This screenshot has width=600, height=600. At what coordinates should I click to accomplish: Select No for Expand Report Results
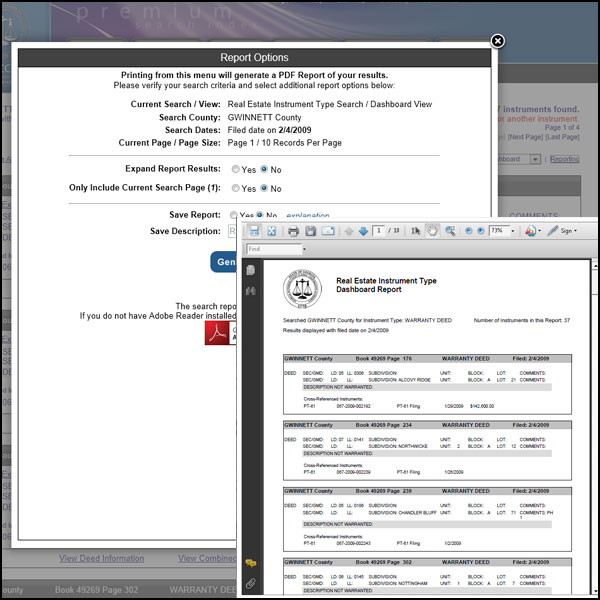(x=264, y=169)
